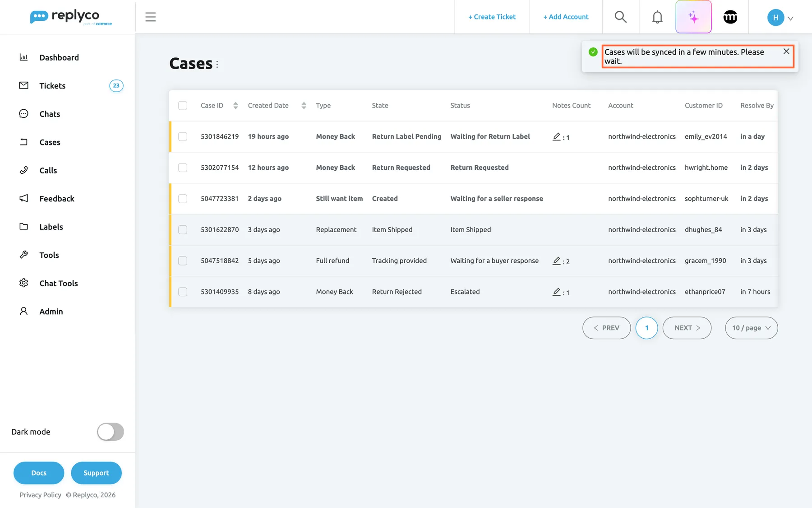Go to Tickets in sidebar
Screen dimensions: 812x508
click(52, 86)
